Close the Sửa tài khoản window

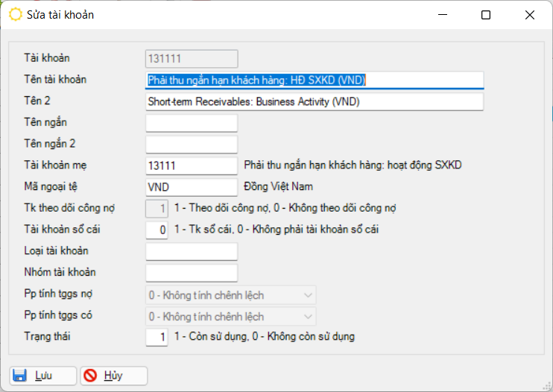point(530,14)
